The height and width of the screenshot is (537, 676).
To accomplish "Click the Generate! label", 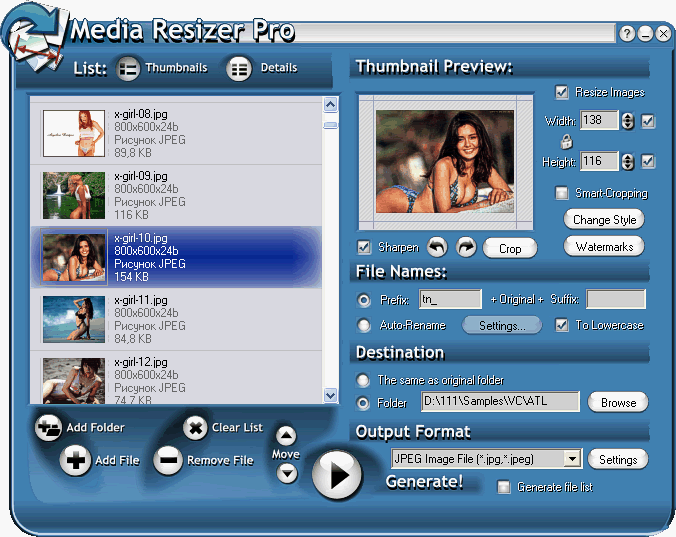I will [x=424, y=481].
